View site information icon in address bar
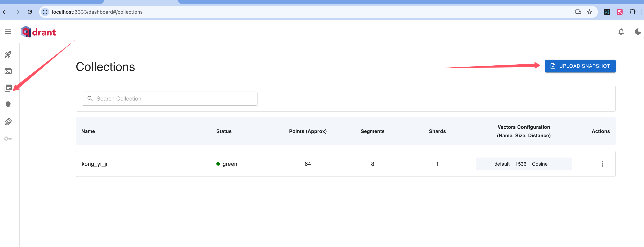Viewport: 644px width, 247px height. pos(45,12)
